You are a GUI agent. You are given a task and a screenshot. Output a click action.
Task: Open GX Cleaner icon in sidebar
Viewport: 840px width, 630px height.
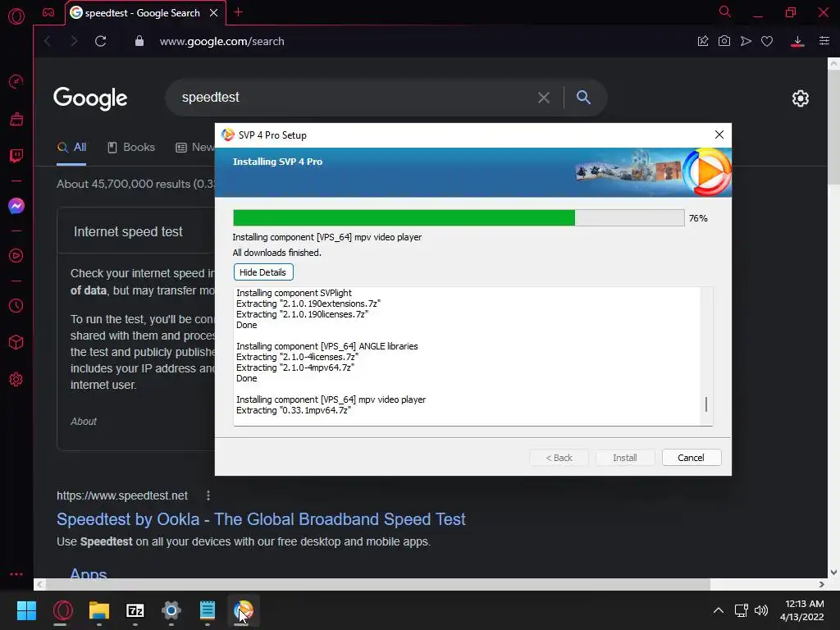(16, 119)
